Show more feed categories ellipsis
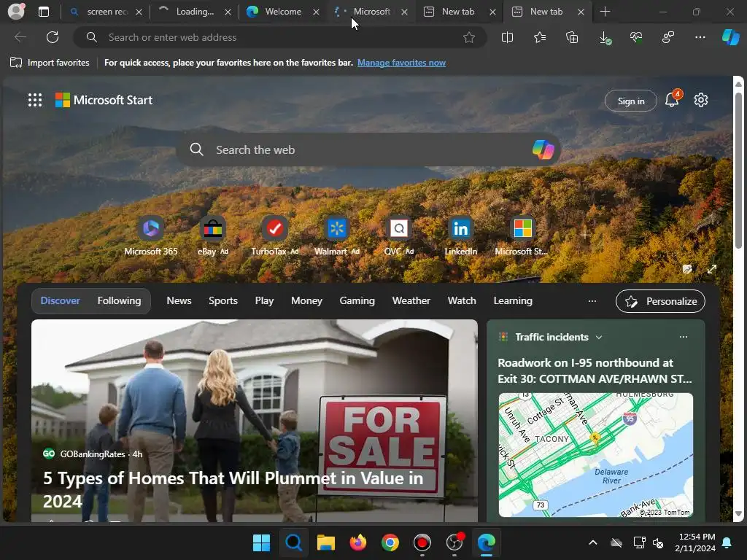This screenshot has width=747, height=560. 592,301
